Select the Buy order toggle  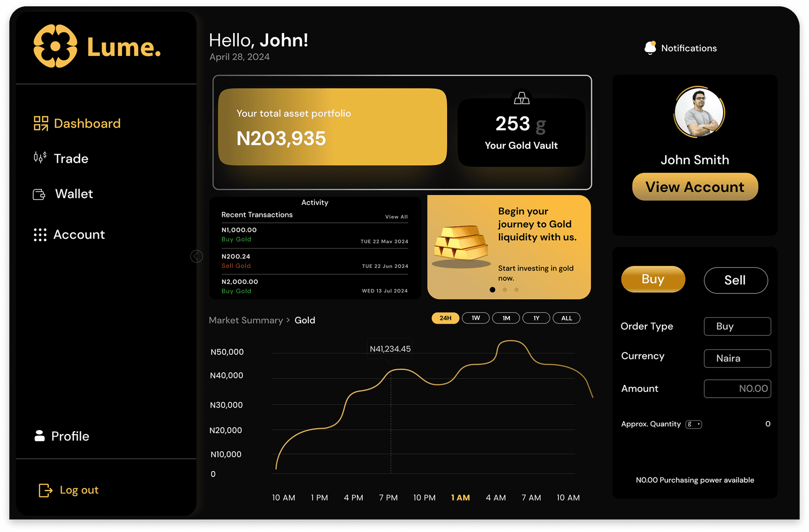click(x=653, y=279)
